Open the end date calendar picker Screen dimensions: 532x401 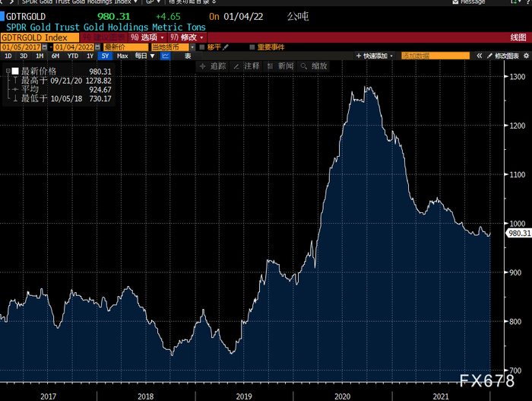pyautogui.click(x=98, y=47)
